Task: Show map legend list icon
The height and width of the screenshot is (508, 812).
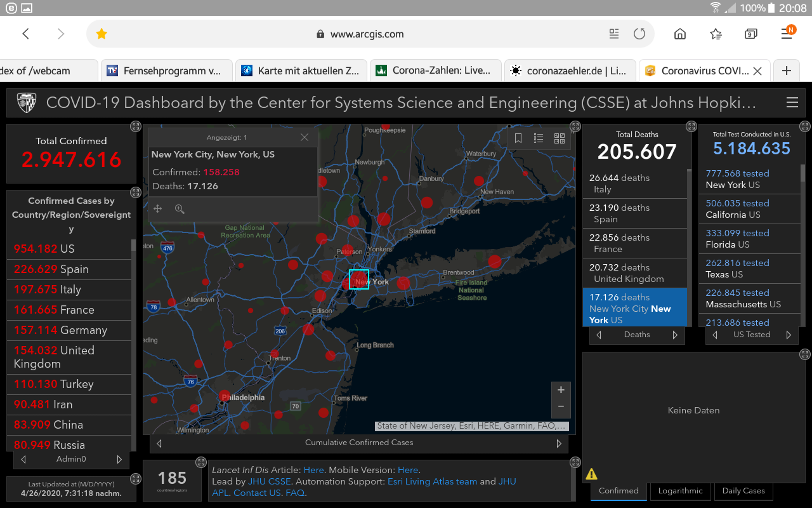Action: click(x=539, y=138)
